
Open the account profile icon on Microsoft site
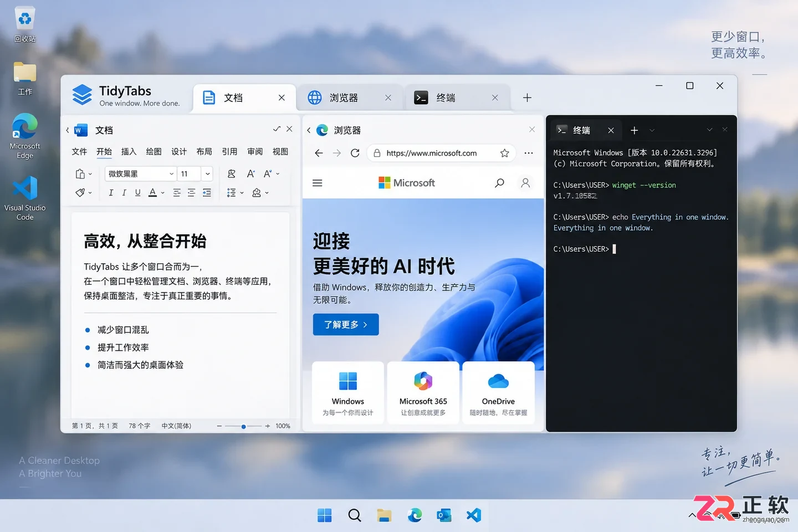(x=525, y=183)
